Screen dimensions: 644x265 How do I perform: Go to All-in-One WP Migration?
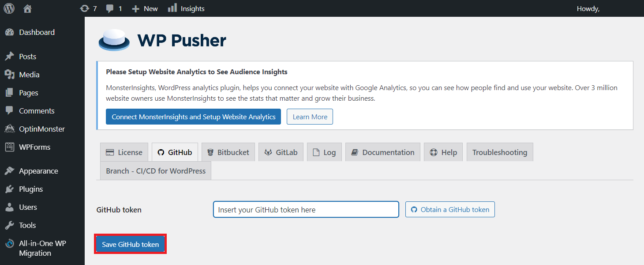(42, 248)
